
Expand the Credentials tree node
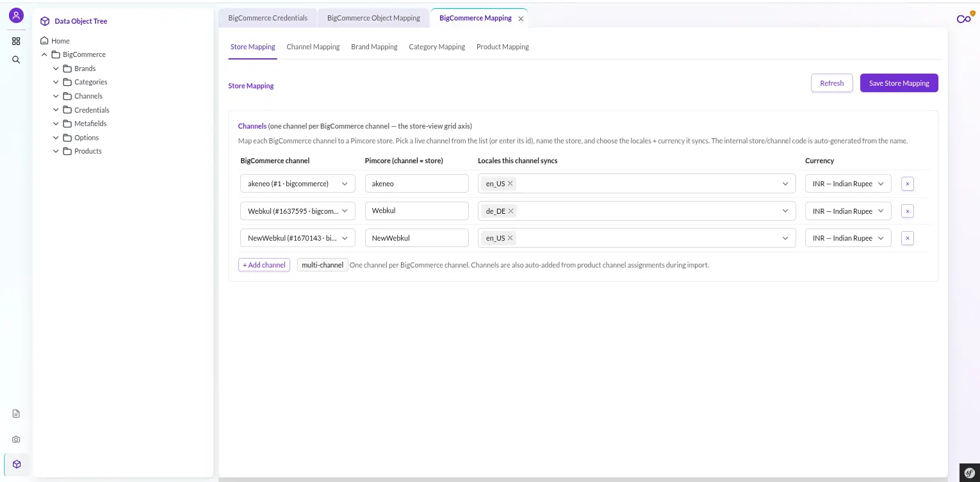click(x=56, y=110)
